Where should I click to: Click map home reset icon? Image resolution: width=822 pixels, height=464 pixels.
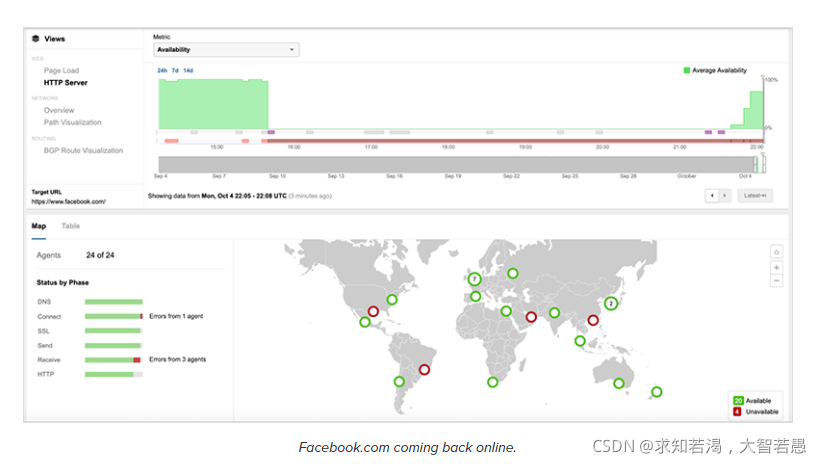coord(776,252)
